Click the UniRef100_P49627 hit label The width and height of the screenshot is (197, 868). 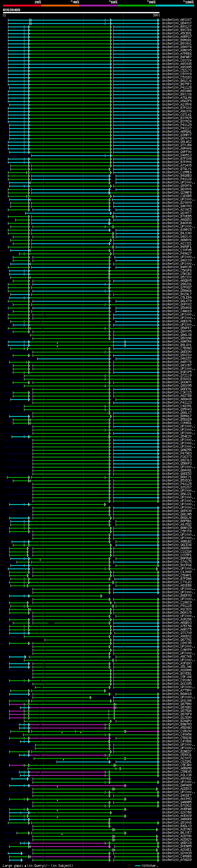click(177, 254)
